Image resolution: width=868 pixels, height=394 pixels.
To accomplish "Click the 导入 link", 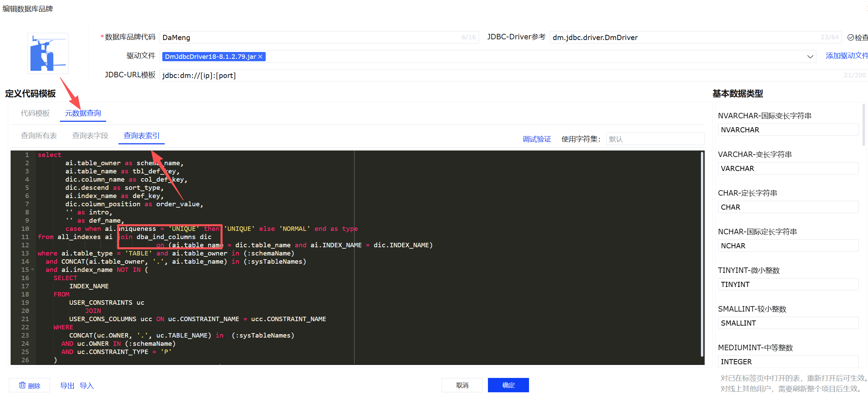I will [87, 386].
